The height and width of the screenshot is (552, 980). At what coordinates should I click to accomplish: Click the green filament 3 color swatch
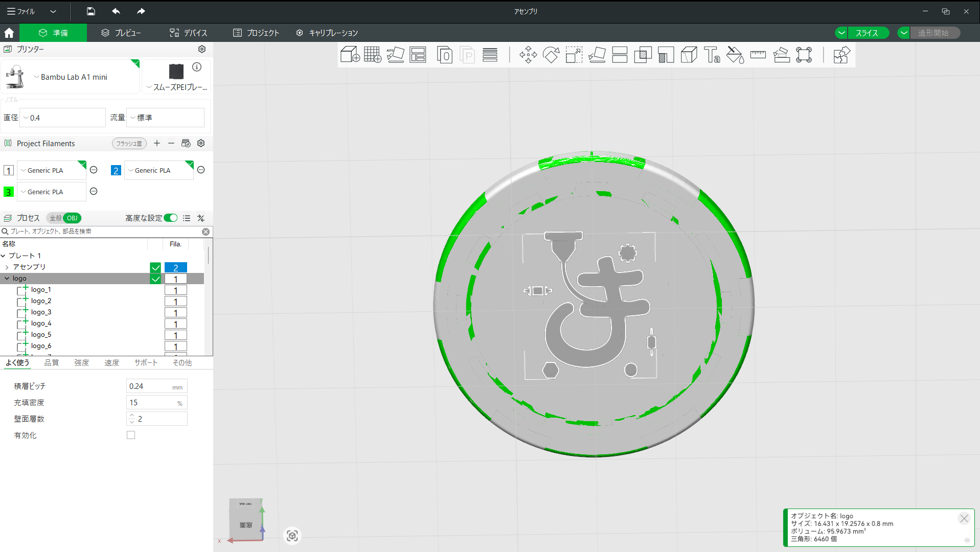9,192
